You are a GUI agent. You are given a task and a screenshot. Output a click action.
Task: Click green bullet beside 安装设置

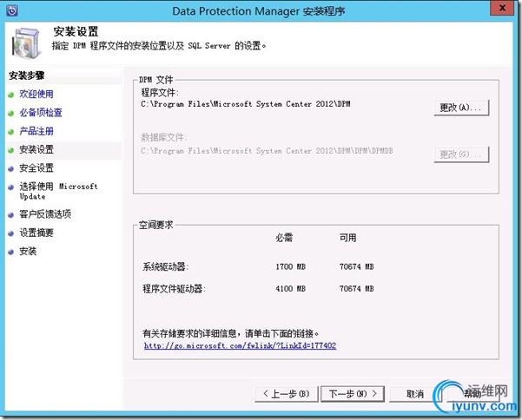10,150
